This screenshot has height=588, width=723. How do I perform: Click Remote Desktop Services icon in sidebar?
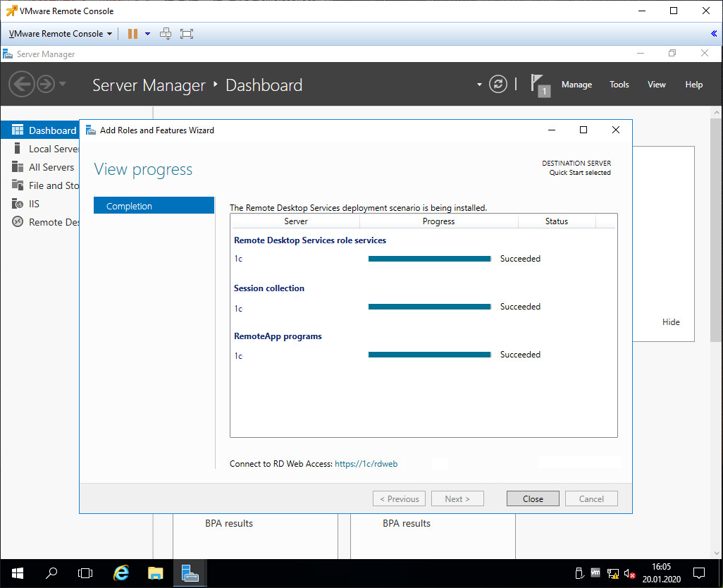[x=18, y=222]
